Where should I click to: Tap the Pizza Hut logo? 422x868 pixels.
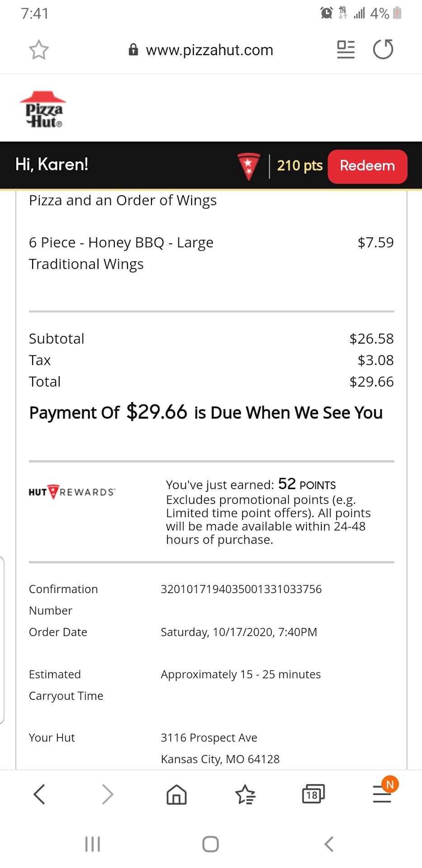tap(42, 110)
